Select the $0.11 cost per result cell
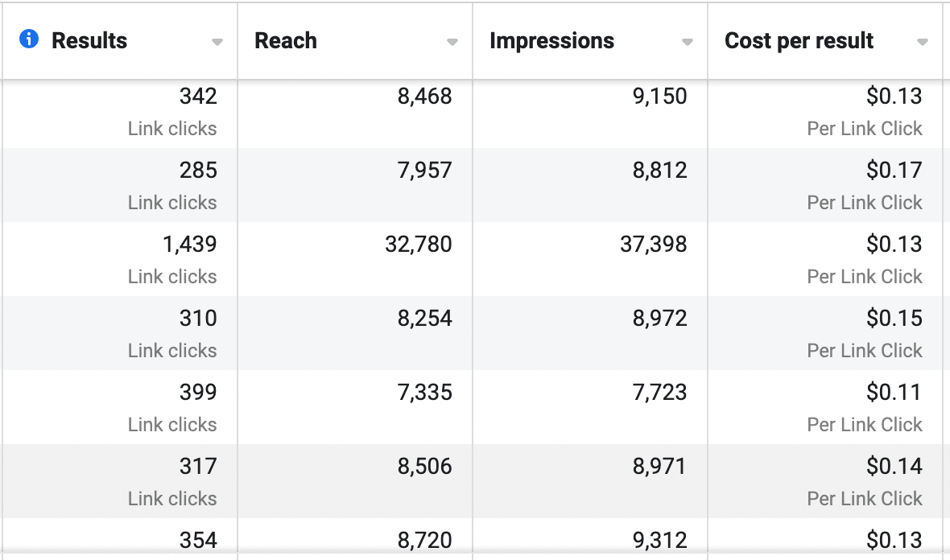The height and width of the screenshot is (560, 950). [x=894, y=393]
